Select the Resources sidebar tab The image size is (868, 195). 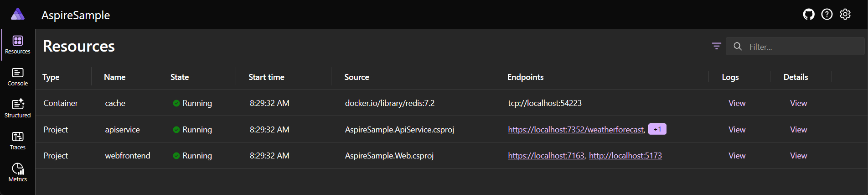(18, 45)
